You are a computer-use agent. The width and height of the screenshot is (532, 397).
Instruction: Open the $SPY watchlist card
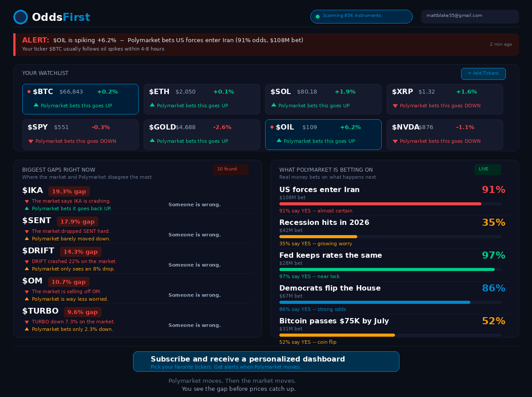coord(80,134)
